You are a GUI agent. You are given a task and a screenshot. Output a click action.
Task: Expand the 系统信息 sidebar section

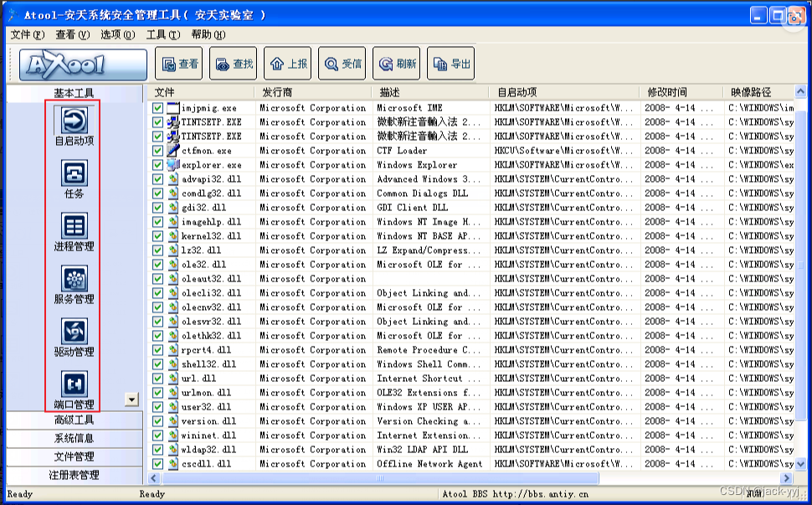[x=74, y=439]
